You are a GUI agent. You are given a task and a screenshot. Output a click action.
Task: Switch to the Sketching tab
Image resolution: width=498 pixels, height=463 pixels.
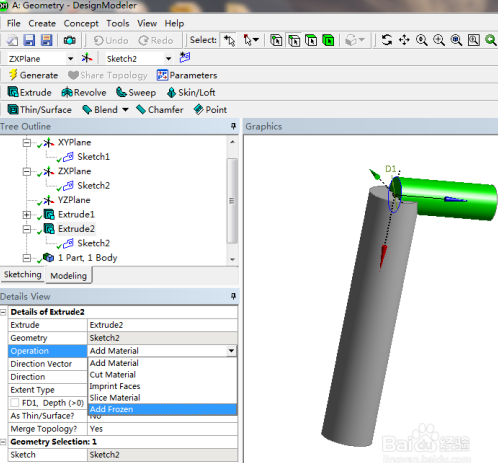(x=22, y=275)
